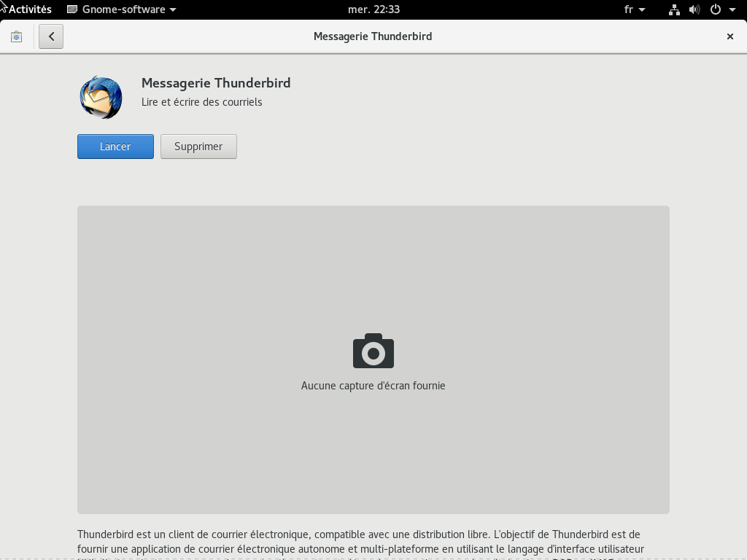This screenshot has height=560, width=747.
Task: Click the software bag icon in header bar
Action: tap(16, 36)
